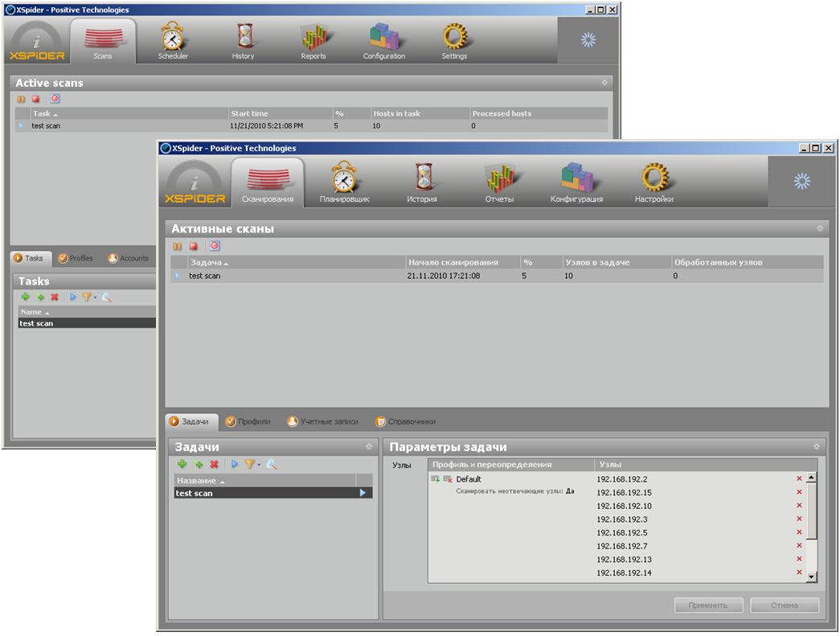Remove host 192.168.192.10

click(x=799, y=506)
